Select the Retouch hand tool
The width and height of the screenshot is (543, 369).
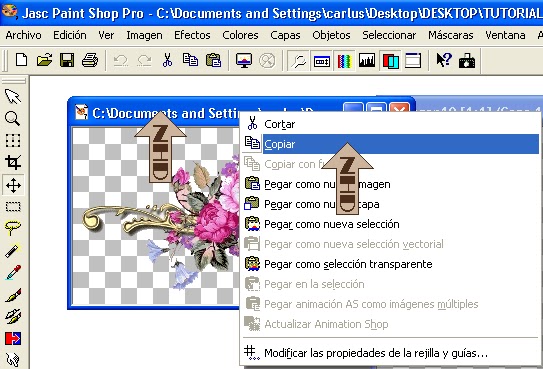13,360
